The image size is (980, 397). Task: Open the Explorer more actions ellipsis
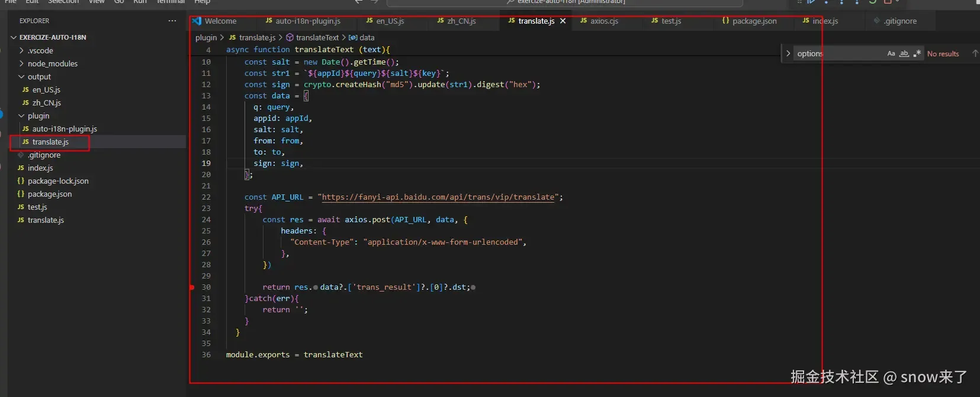click(x=172, y=21)
